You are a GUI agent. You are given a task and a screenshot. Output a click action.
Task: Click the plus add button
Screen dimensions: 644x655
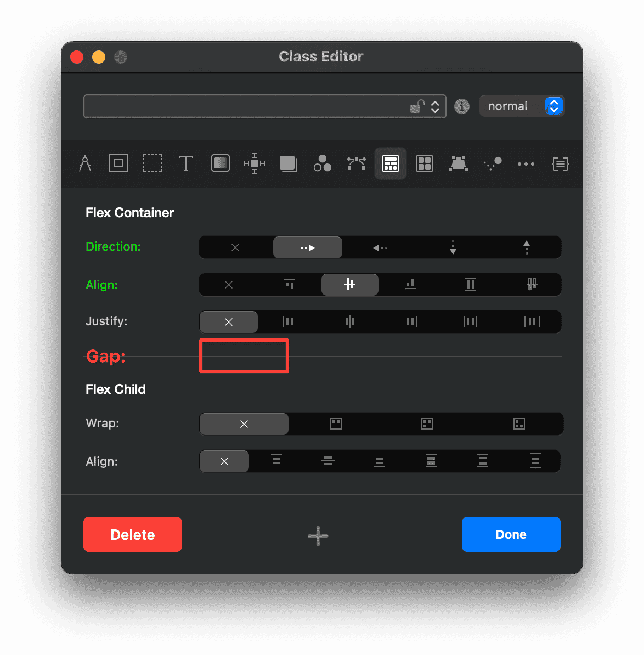(318, 536)
